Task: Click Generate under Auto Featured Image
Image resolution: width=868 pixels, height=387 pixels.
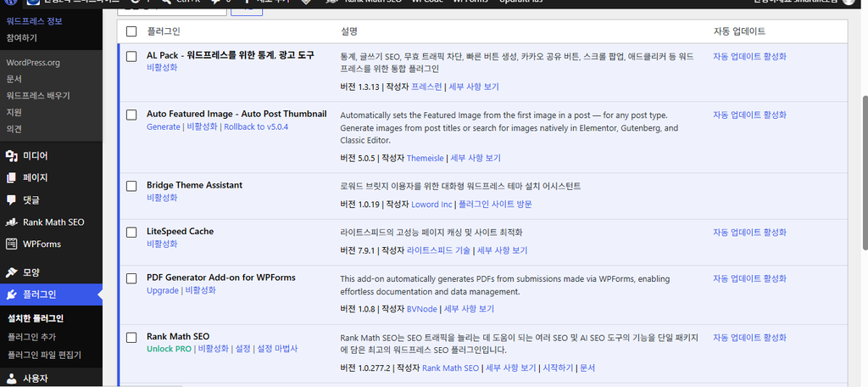Action: pos(164,127)
